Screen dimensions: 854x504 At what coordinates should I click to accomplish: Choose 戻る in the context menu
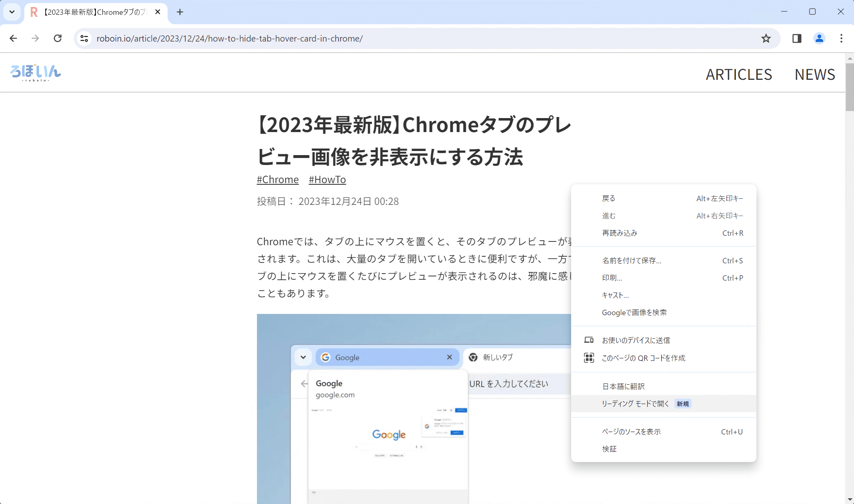click(x=663, y=198)
